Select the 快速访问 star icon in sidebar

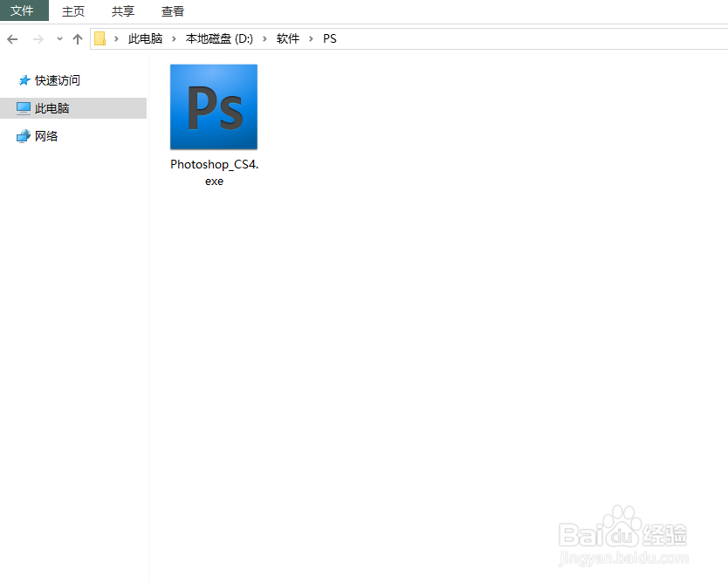[x=26, y=79]
